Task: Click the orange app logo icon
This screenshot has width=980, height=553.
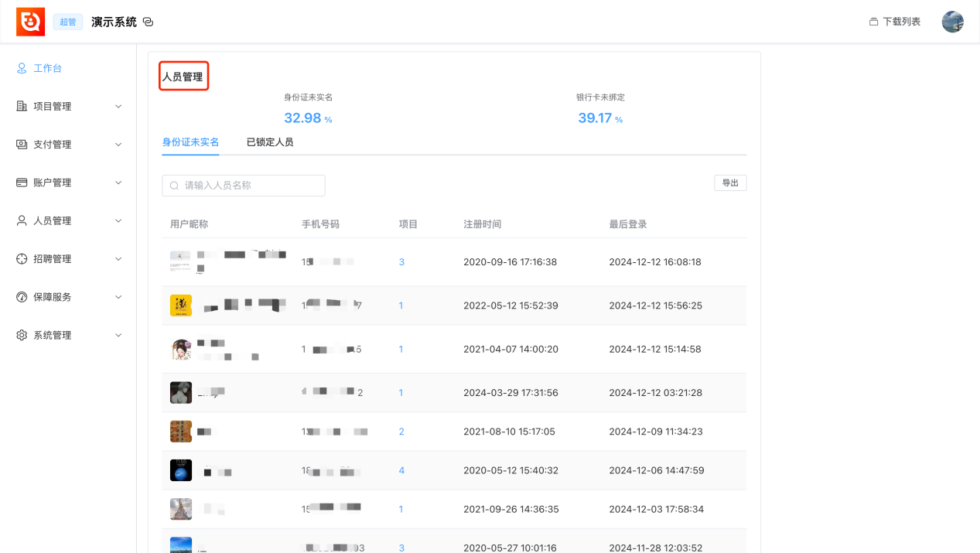Action: 31,22
